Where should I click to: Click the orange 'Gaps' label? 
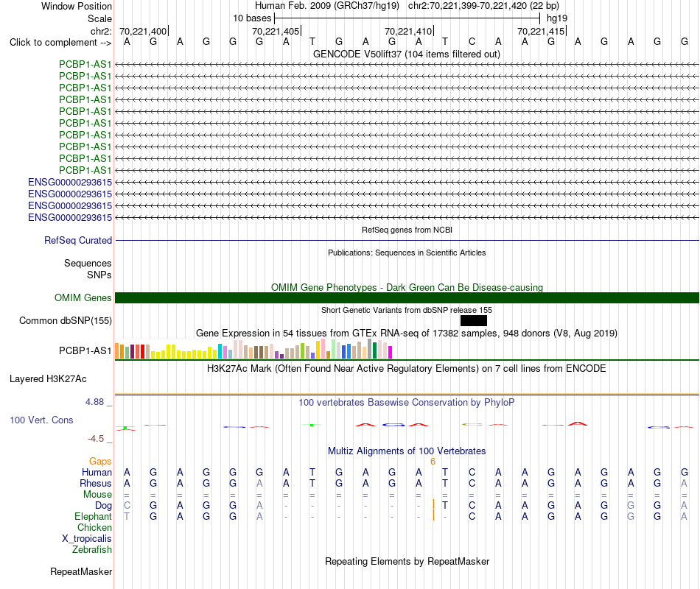(x=100, y=461)
